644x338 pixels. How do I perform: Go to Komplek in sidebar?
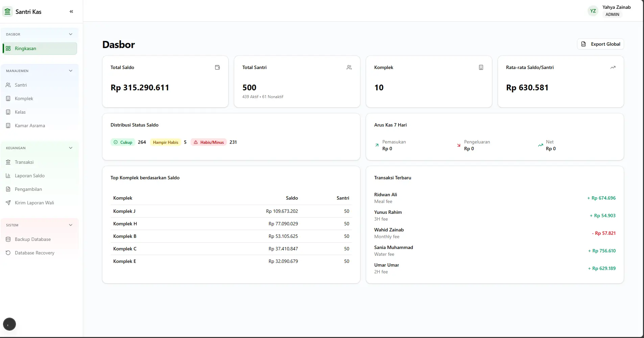(x=40, y=98)
